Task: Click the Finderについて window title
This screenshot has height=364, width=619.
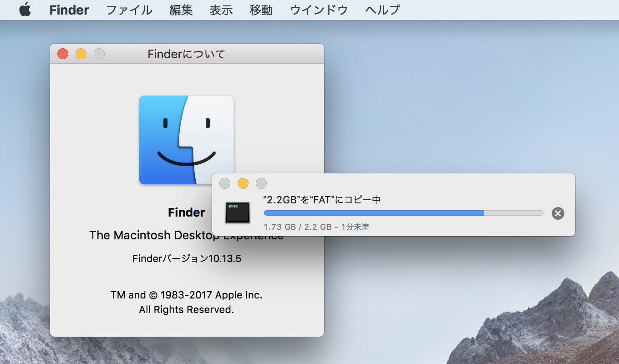Action: click(187, 54)
